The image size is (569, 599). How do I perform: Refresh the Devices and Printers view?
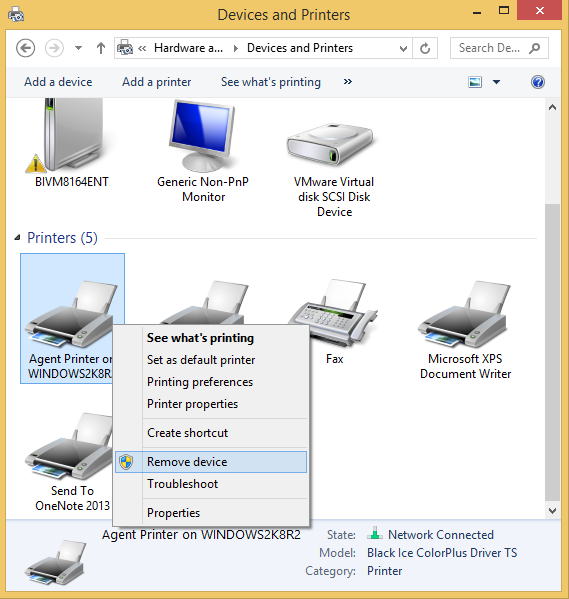425,49
